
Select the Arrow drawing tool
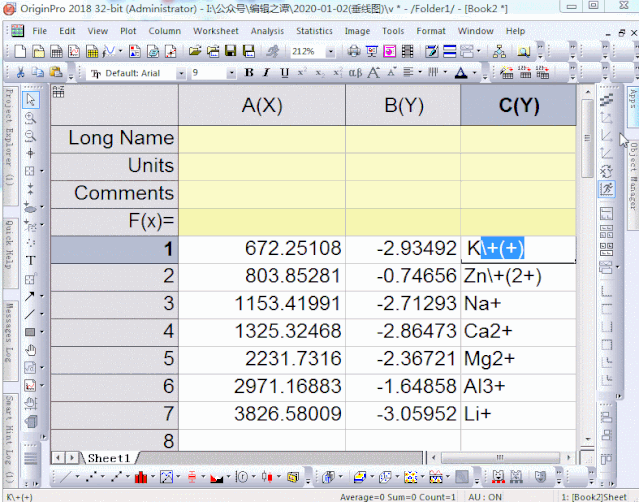[x=30, y=296]
